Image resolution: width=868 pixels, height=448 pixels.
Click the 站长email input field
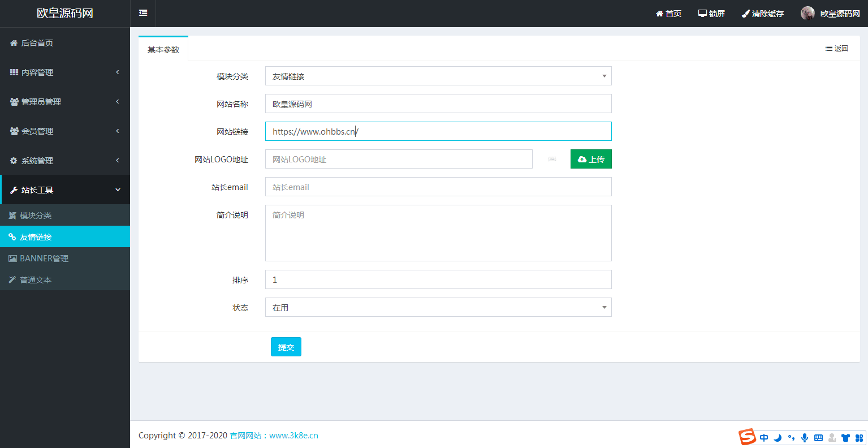tap(438, 187)
